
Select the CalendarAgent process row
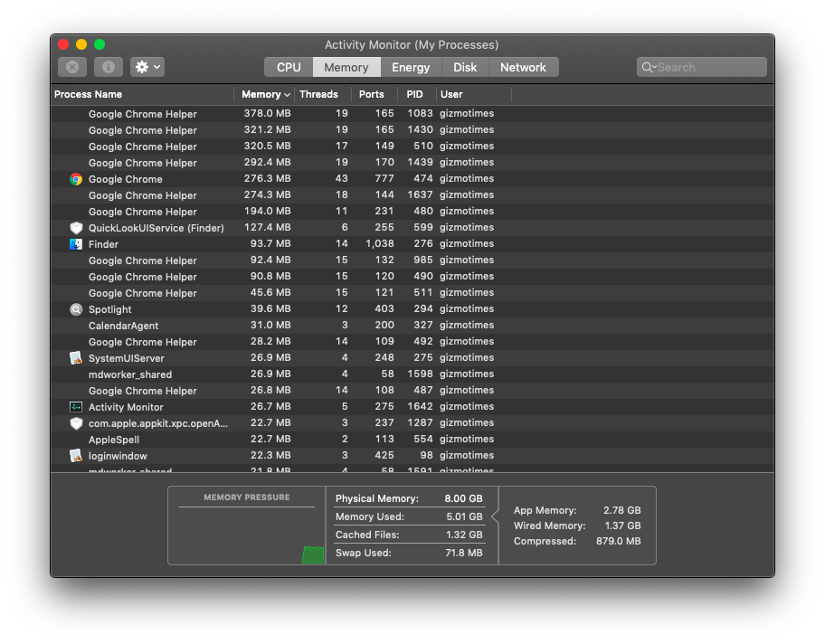click(x=412, y=326)
